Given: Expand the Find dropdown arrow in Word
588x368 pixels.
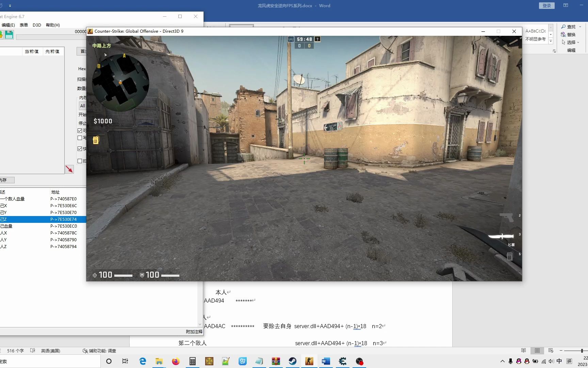Looking at the screenshot, I should (580, 27).
